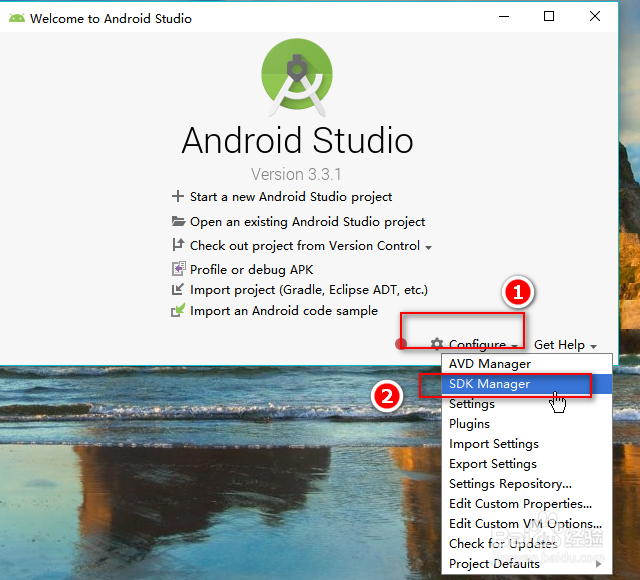640x580 pixels.
Task: Click the Configure gear icon
Action: click(437, 344)
